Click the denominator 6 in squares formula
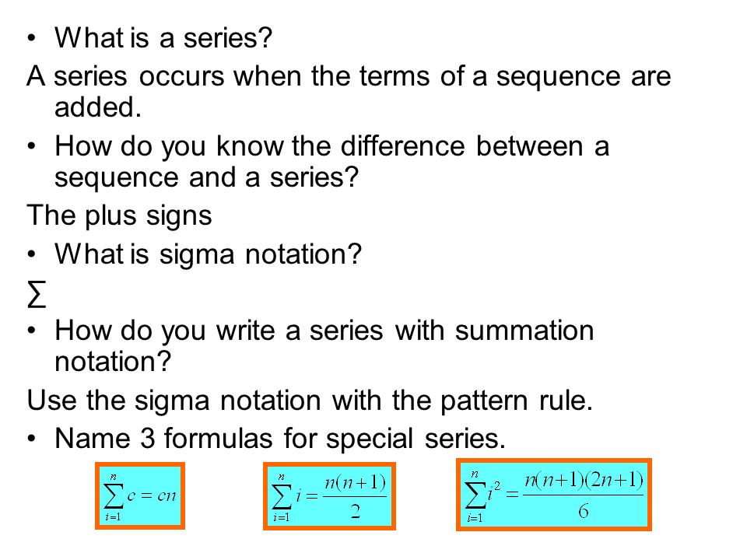 583,511
